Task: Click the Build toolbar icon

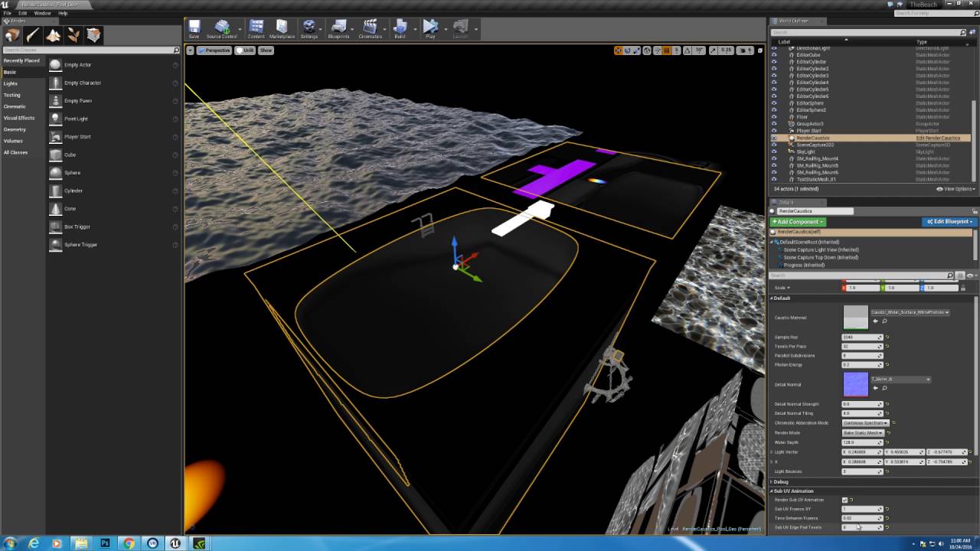Action: 400,29
